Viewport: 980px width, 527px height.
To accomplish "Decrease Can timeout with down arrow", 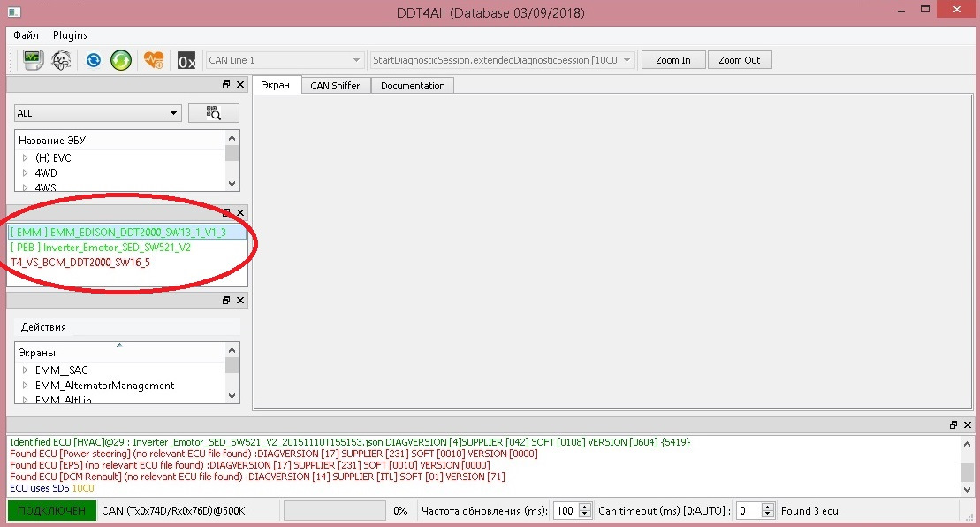I will [769, 516].
